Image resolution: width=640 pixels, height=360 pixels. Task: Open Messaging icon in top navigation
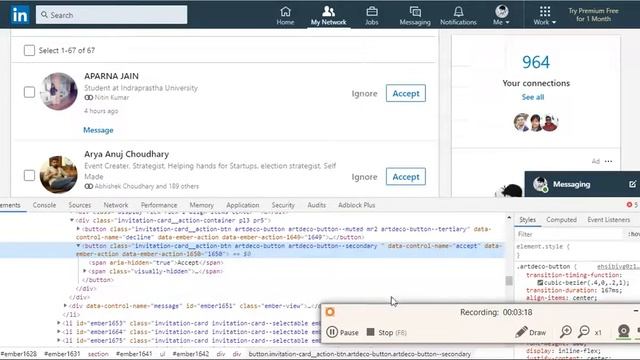[415, 16]
